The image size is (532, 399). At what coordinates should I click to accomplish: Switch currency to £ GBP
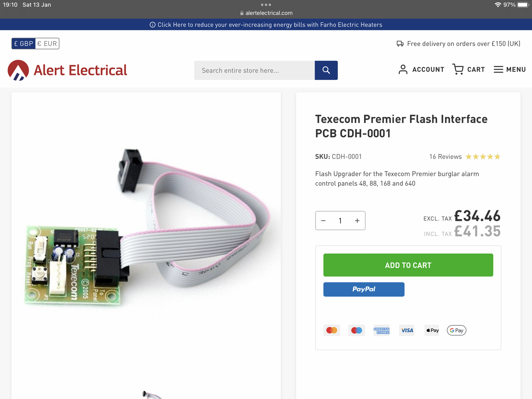point(23,44)
